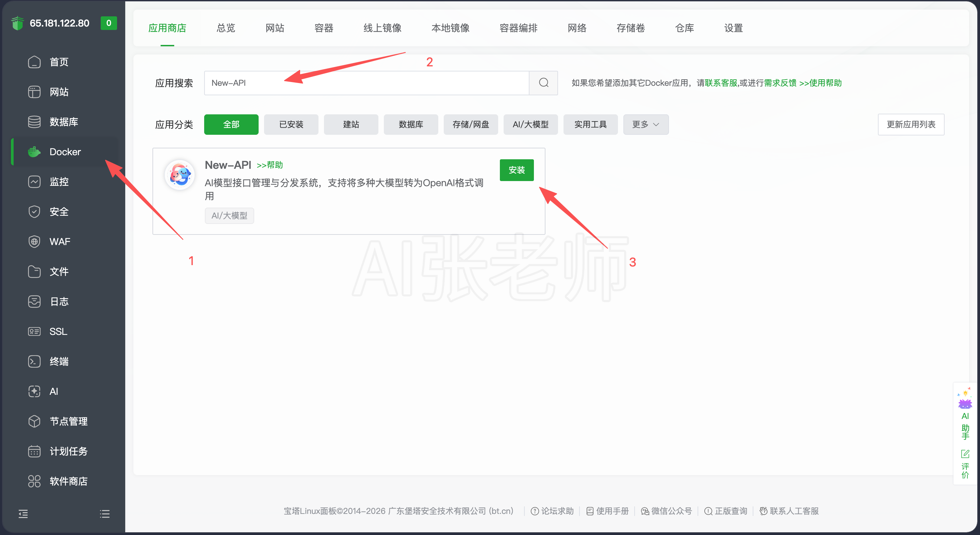
Task: Click the 日志 log icon
Action: pos(34,302)
